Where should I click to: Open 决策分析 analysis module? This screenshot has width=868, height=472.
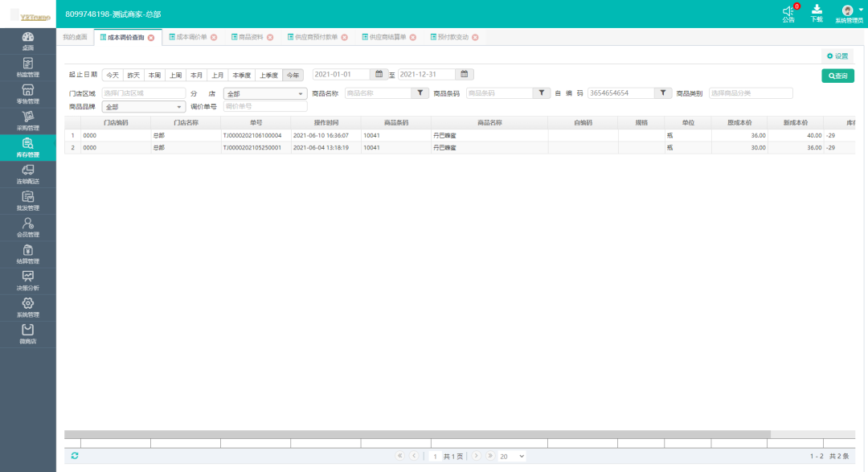(x=27, y=280)
